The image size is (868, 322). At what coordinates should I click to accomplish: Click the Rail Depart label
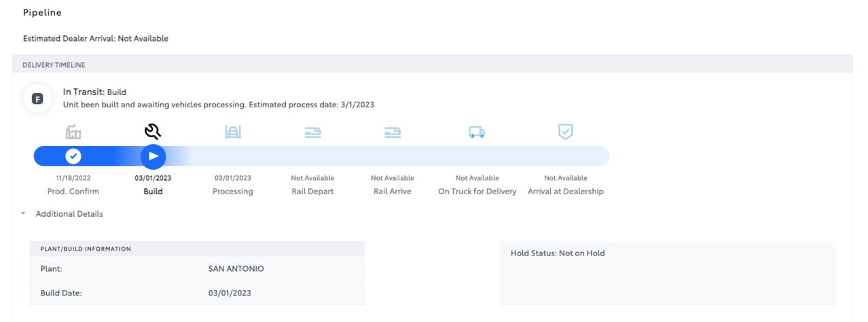[312, 192]
